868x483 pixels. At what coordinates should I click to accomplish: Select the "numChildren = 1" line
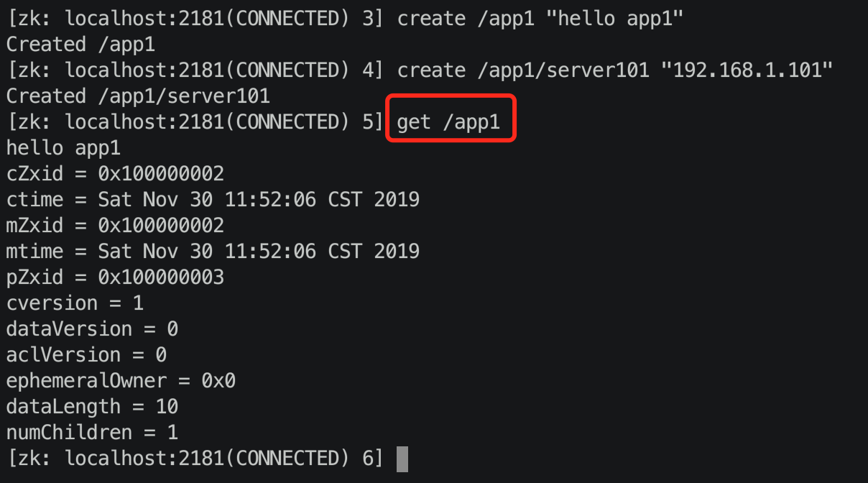[x=92, y=433]
